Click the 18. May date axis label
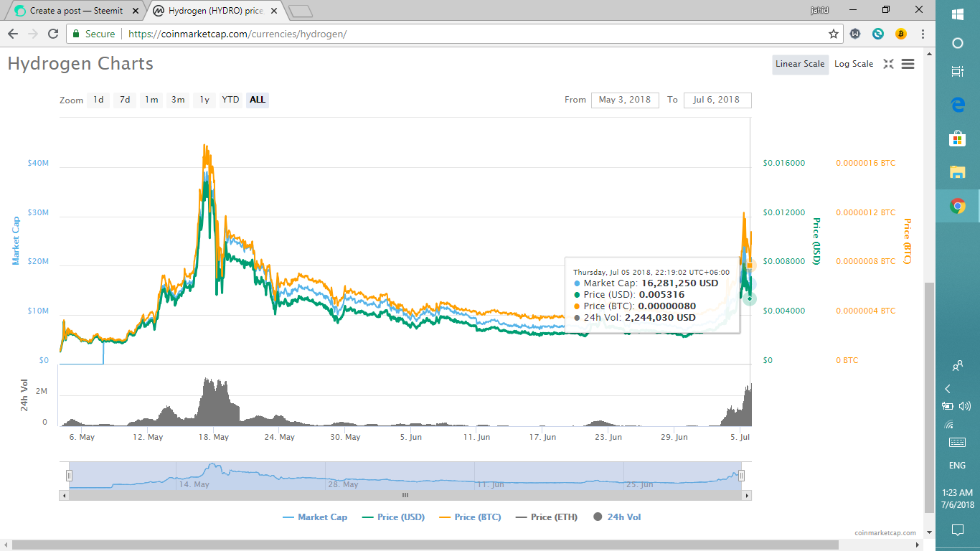Viewport: 980px width, 551px height. click(x=215, y=437)
